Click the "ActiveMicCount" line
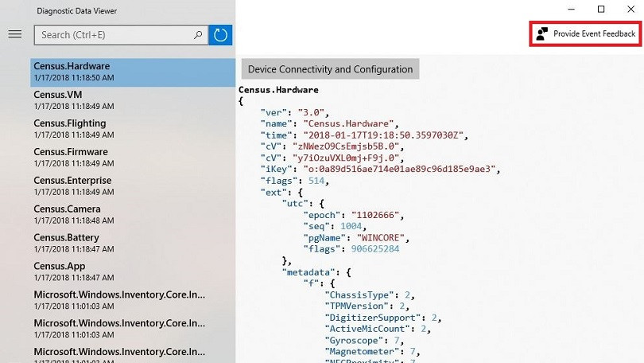 (x=378, y=329)
